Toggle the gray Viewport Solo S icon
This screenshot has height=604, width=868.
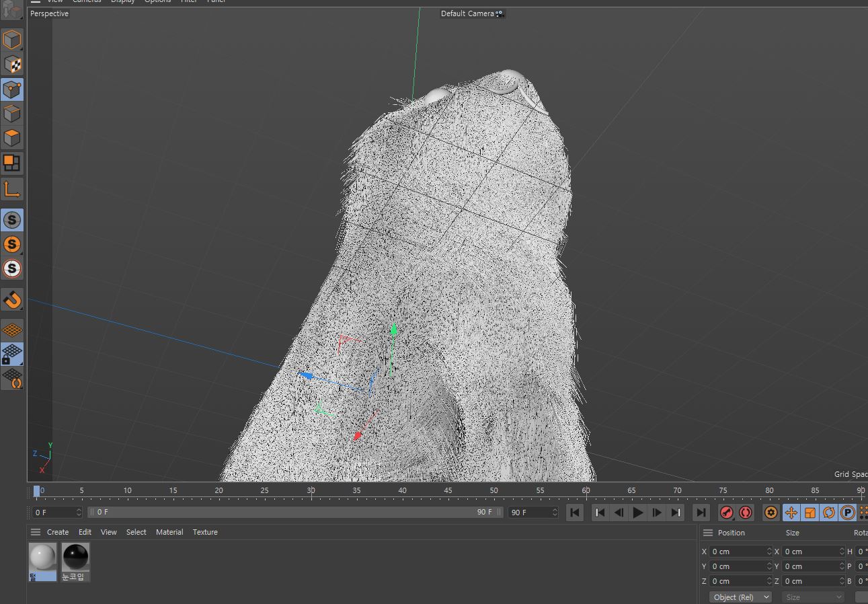(12, 220)
